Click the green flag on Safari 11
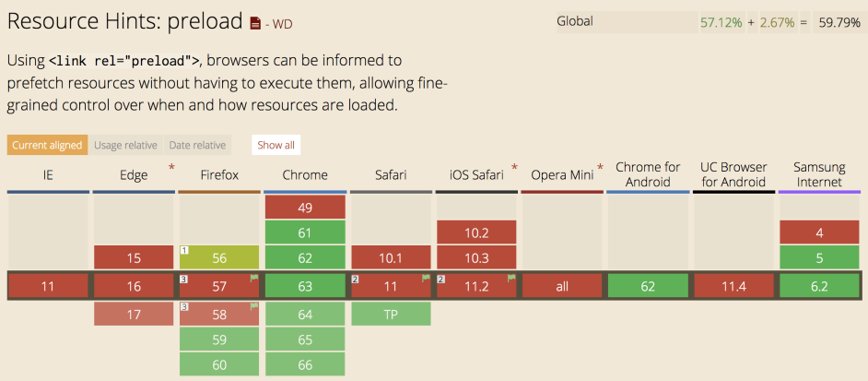The width and height of the screenshot is (868, 381). coord(427,278)
